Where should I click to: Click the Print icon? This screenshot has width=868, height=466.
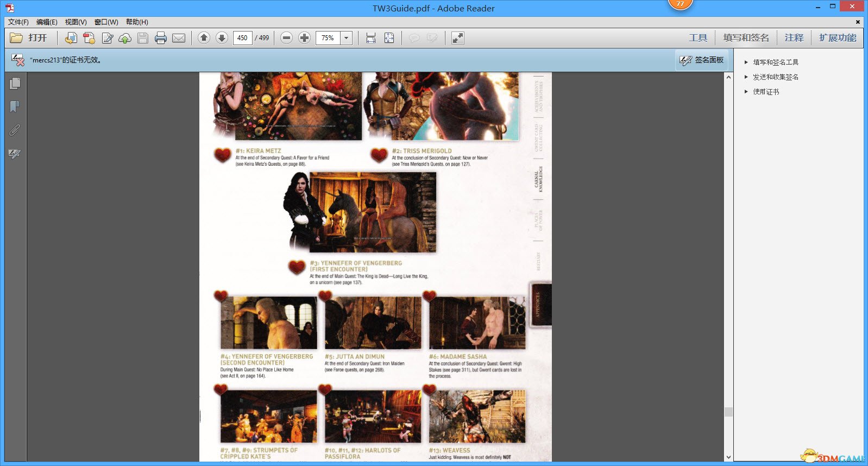161,38
